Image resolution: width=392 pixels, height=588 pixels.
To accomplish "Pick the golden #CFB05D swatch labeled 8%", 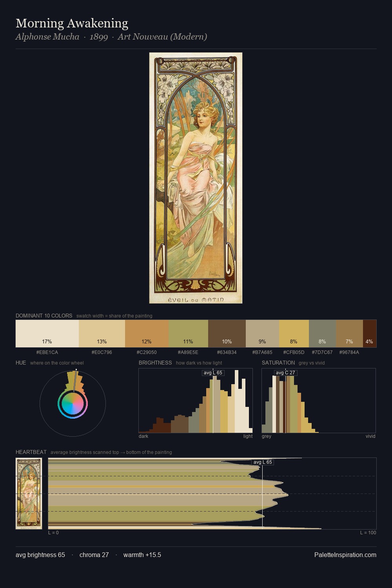I will point(294,334).
